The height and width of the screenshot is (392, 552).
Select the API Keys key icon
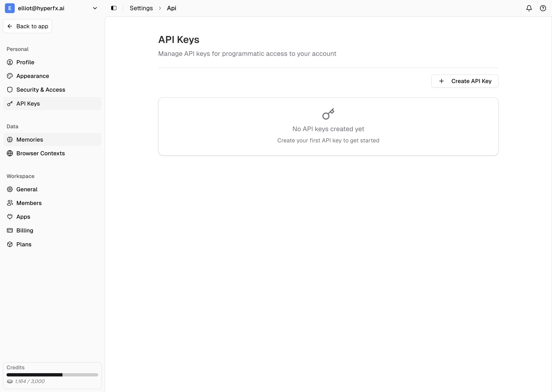tap(10, 104)
